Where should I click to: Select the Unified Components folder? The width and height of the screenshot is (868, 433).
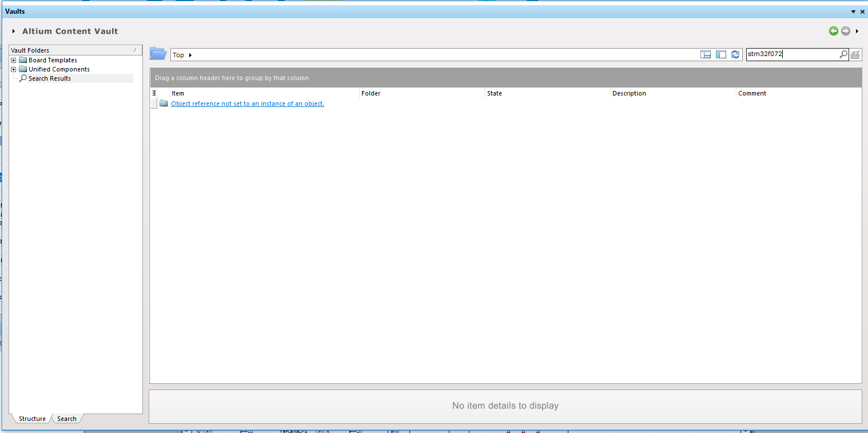point(59,69)
